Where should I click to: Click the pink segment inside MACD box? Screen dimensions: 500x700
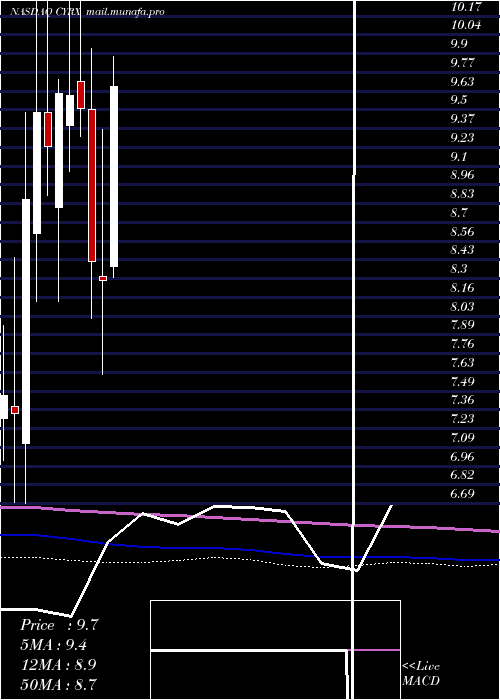click(x=374, y=650)
